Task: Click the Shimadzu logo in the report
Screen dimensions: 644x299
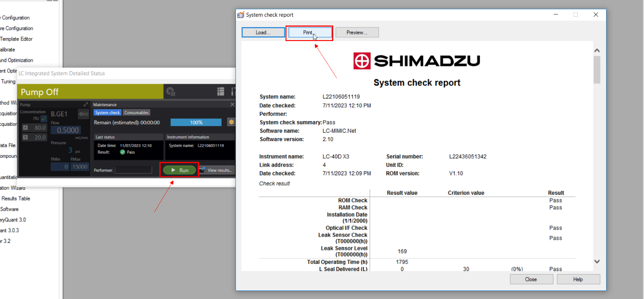Action: (417, 60)
